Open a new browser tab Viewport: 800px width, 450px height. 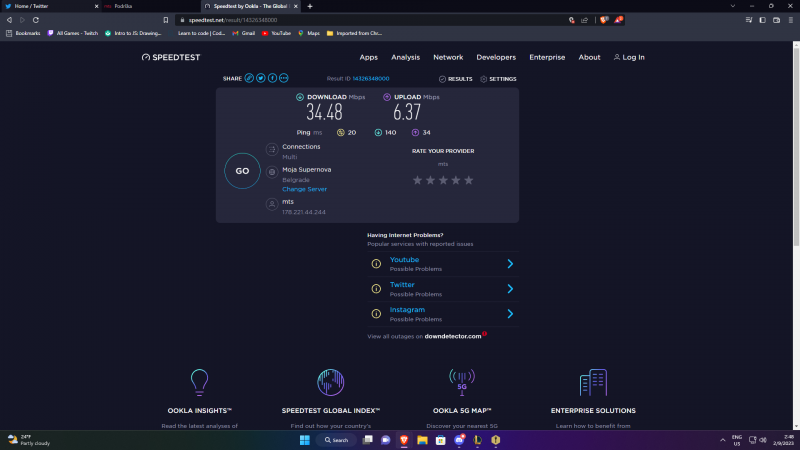(x=310, y=6)
